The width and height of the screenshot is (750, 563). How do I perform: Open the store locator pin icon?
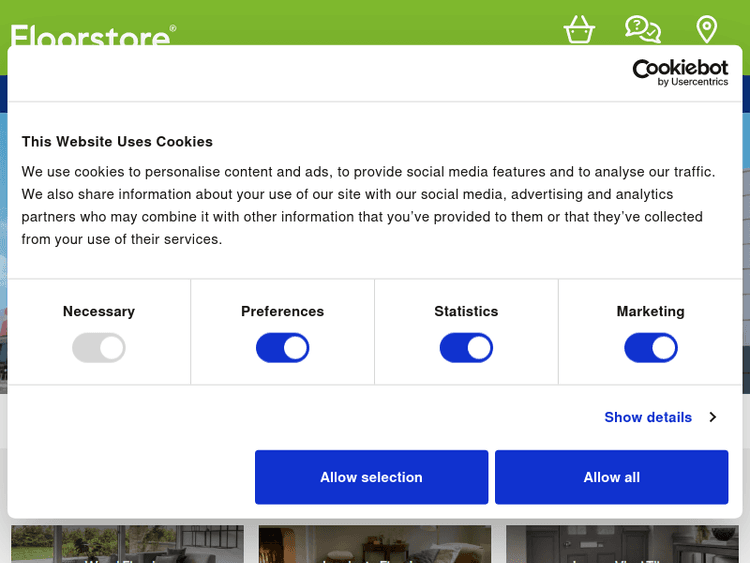707,28
